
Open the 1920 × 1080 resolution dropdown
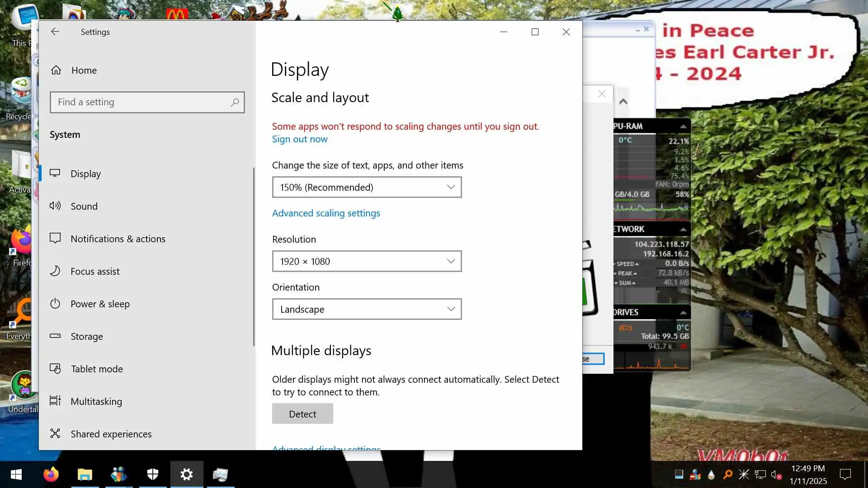[367, 261]
